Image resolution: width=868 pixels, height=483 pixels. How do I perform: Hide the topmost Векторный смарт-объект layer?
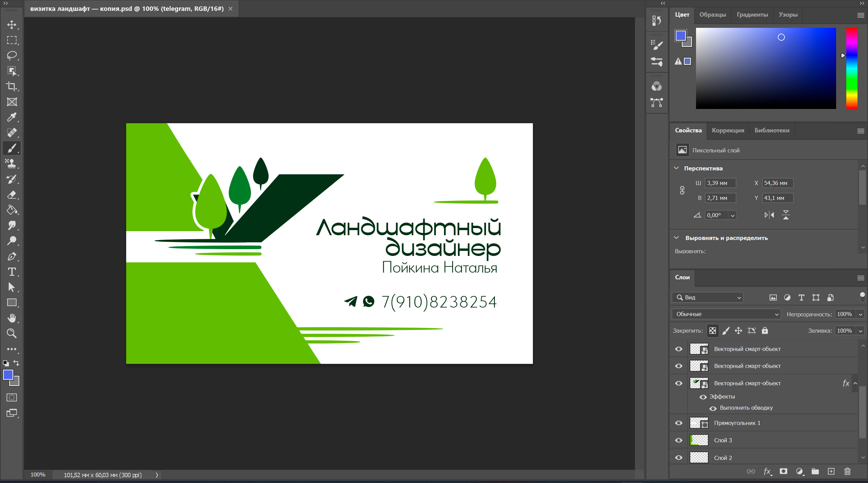[x=679, y=349]
